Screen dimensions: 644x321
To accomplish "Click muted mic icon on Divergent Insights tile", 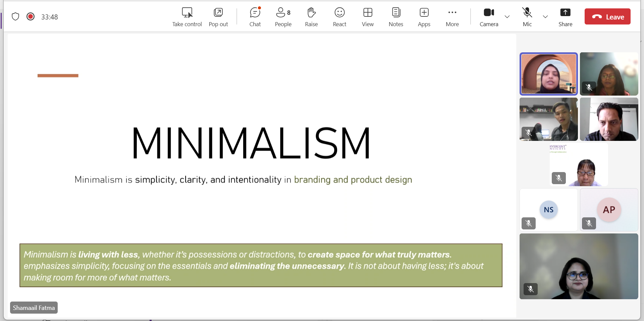I will pos(559,178).
